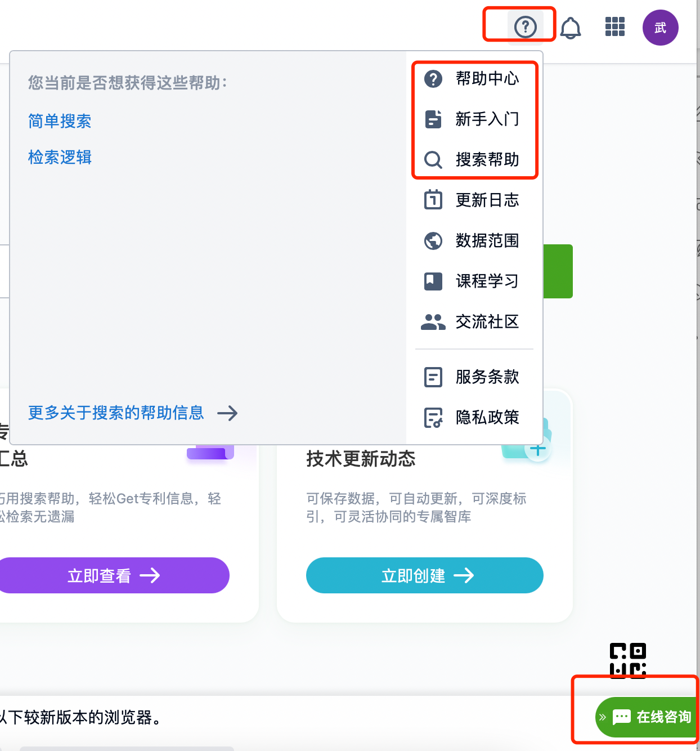Select 新手入门 in the help menu
Viewport: 700px width, 751px height.
487,119
